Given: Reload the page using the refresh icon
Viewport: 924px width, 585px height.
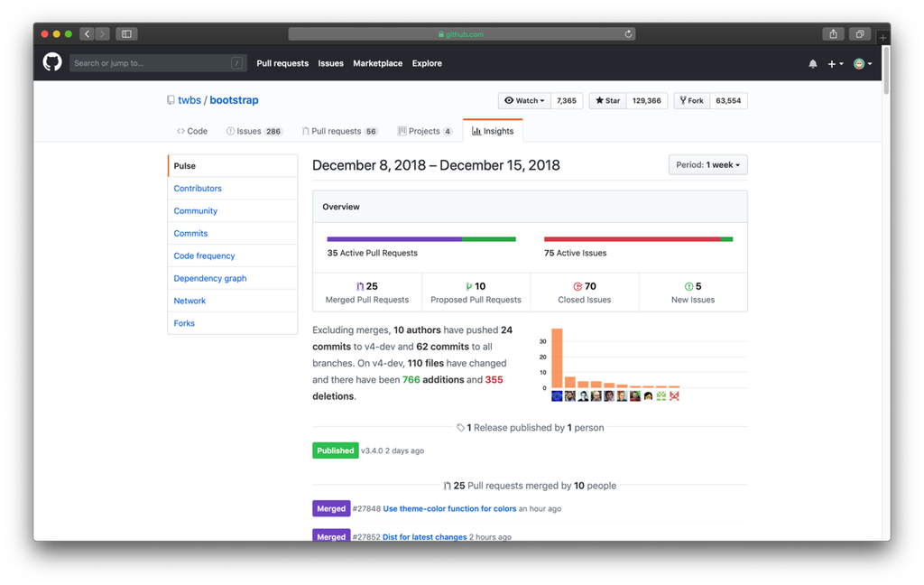Looking at the screenshot, I should click(x=628, y=34).
